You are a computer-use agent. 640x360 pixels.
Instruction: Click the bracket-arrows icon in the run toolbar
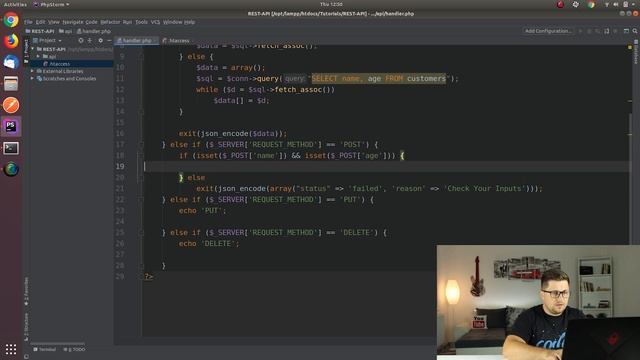coord(607,31)
